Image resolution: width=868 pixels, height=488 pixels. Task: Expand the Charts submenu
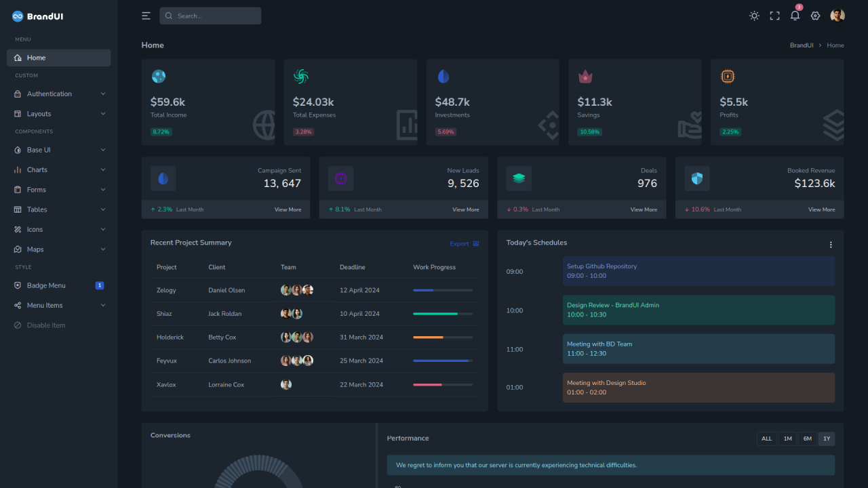pos(58,170)
